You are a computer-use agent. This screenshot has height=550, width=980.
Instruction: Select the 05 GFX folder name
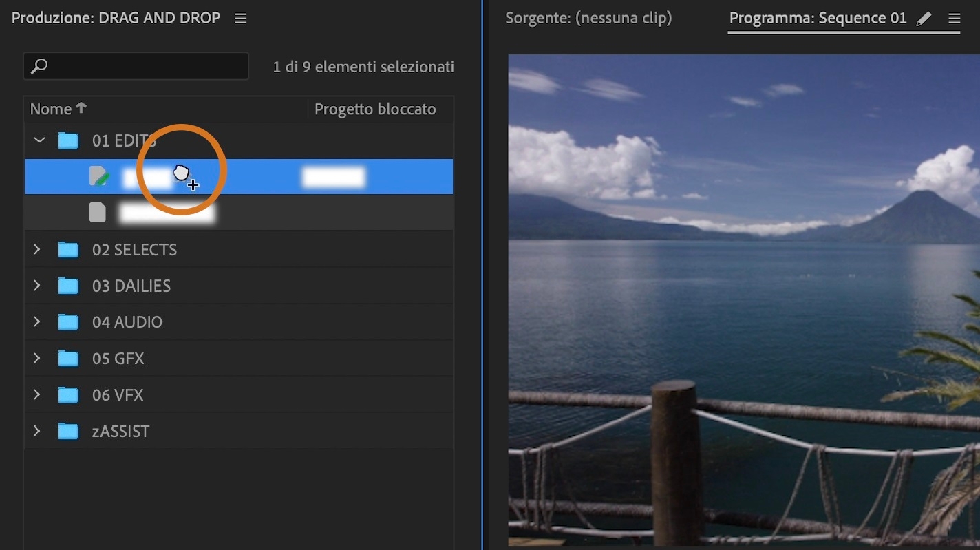pyautogui.click(x=118, y=358)
